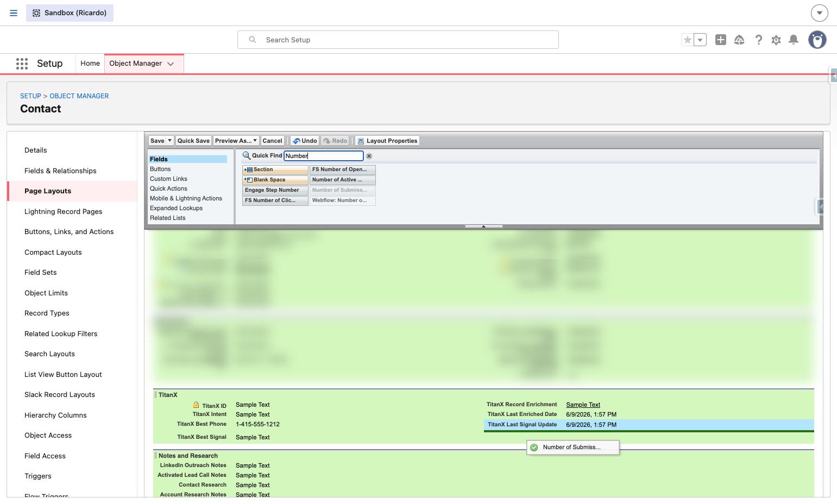
Task: Open the top-right circular dropdown button
Action: [820, 13]
